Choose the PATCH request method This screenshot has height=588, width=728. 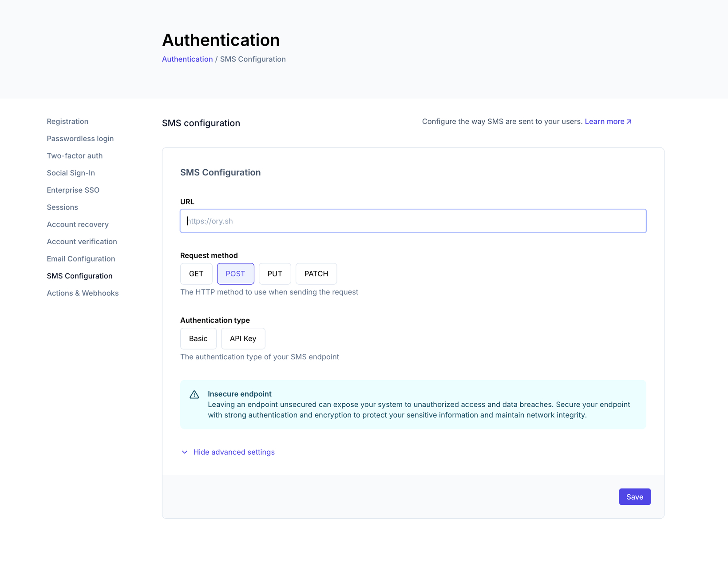point(316,274)
